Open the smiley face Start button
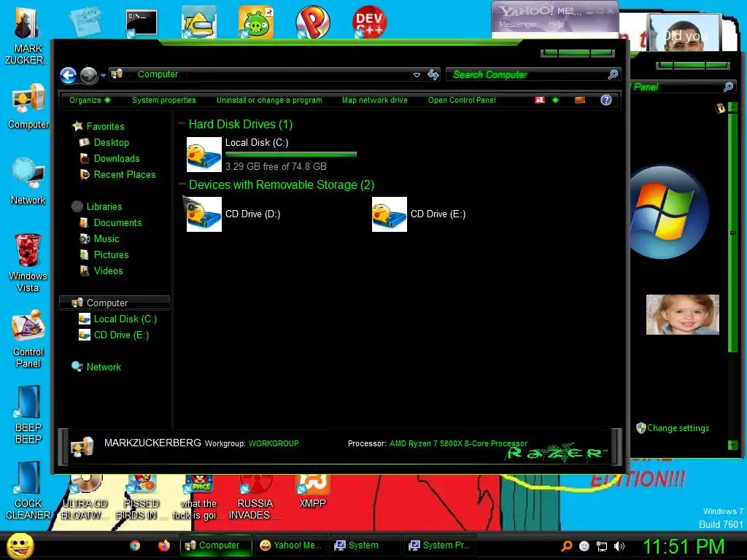 20,545
